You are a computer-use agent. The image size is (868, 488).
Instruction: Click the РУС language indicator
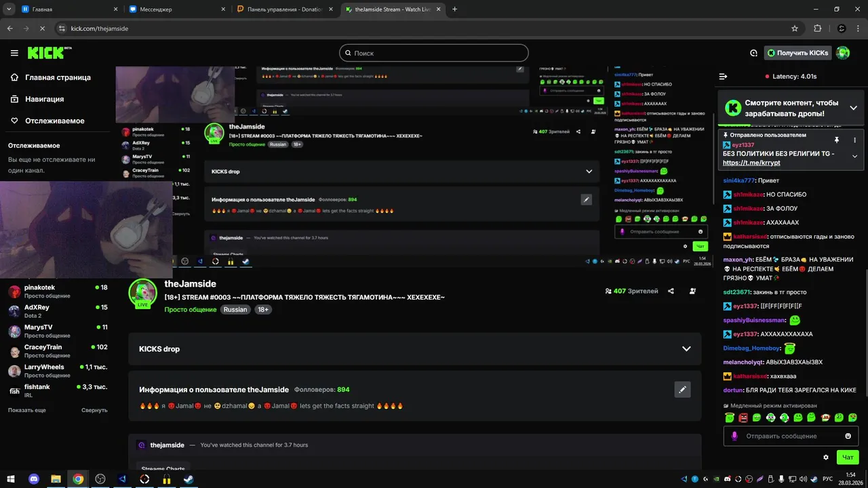(827, 479)
